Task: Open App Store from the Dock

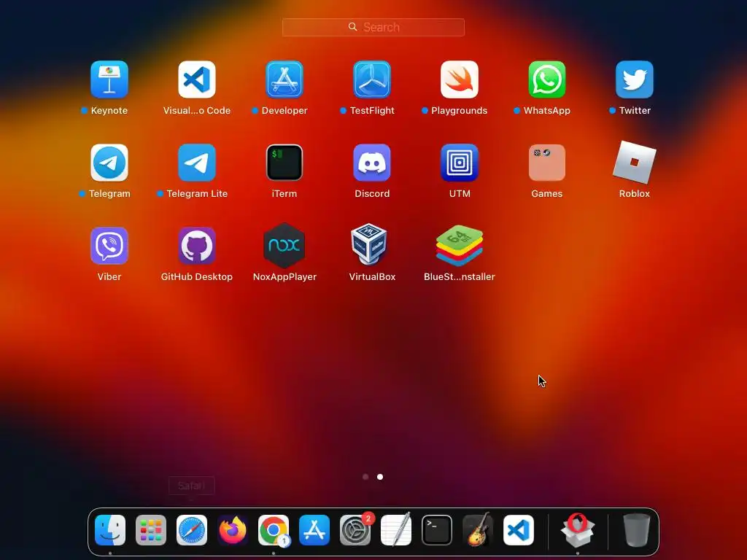Action: coord(314,530)
